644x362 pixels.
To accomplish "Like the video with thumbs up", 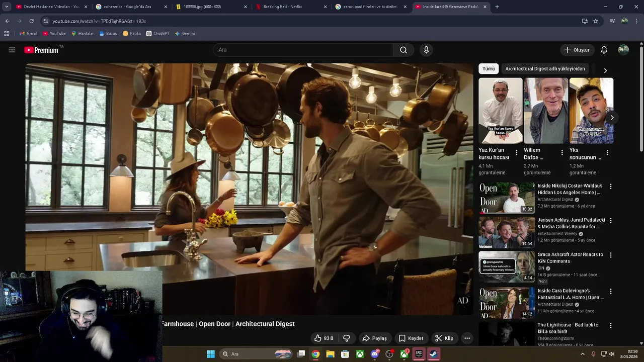I will pos(324,338).
